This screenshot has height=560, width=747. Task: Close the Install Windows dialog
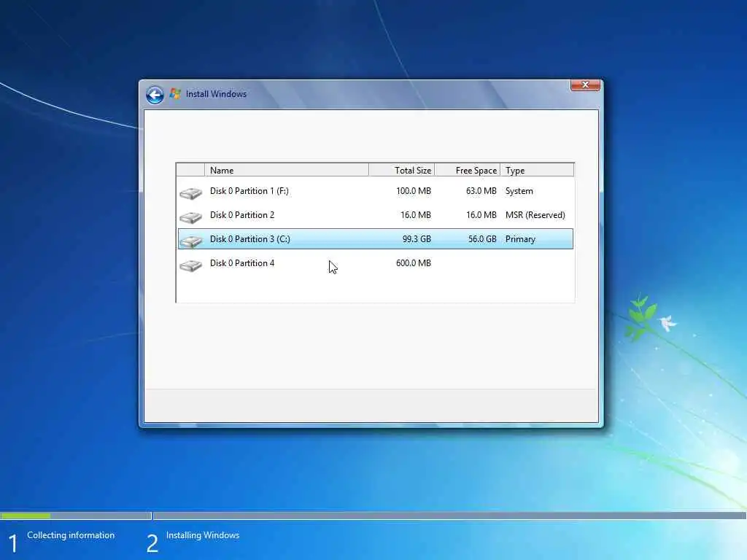(x=585, y=85)
